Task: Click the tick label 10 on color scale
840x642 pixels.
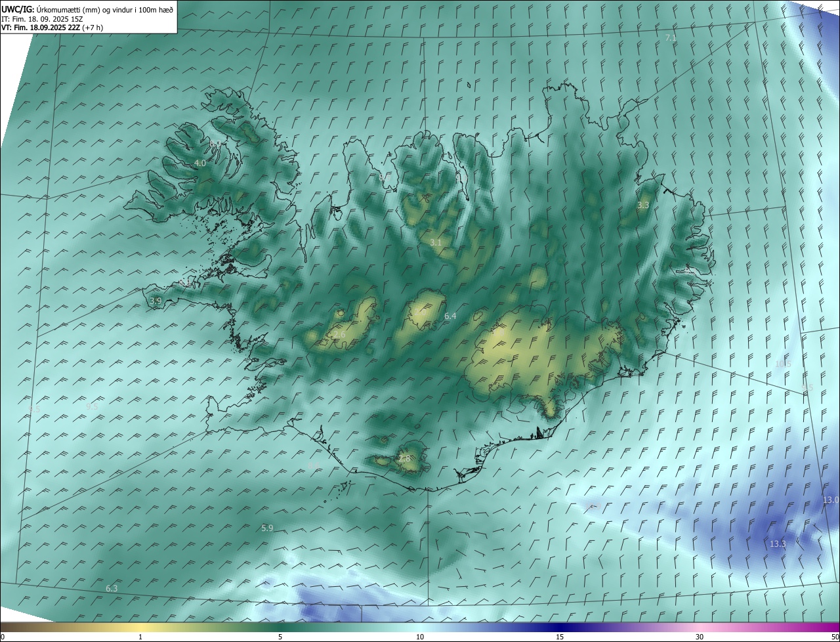Action: pyautogui.click(x=420, y=637)
